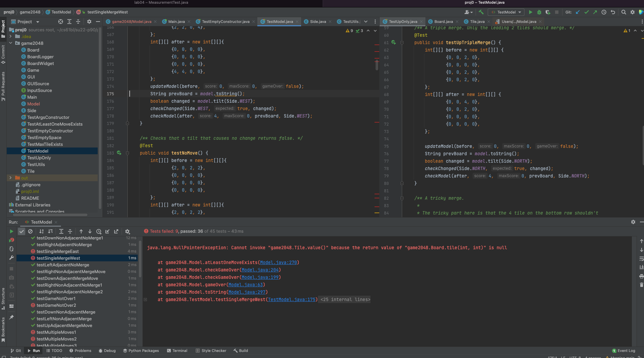
Task: Click the Build project hammer icon
Action: (481, 12)
